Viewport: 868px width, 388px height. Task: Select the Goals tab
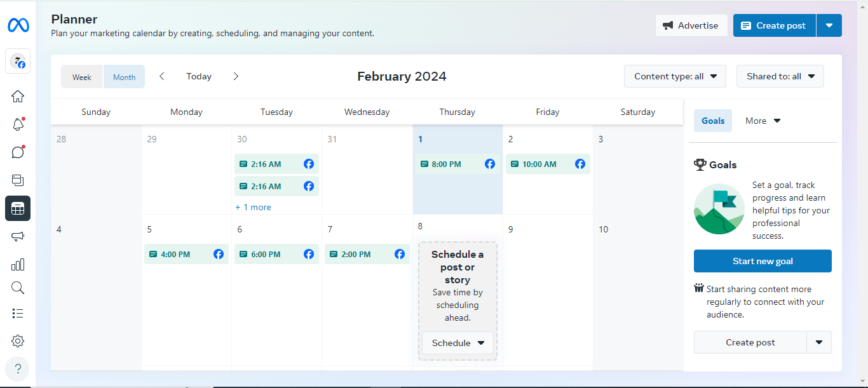coord(712,121)
